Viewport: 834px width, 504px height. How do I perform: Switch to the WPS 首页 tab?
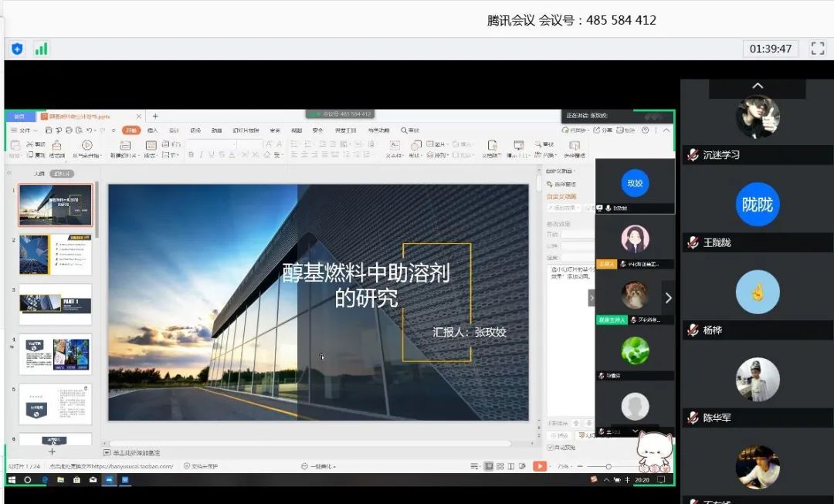point(19,117)
